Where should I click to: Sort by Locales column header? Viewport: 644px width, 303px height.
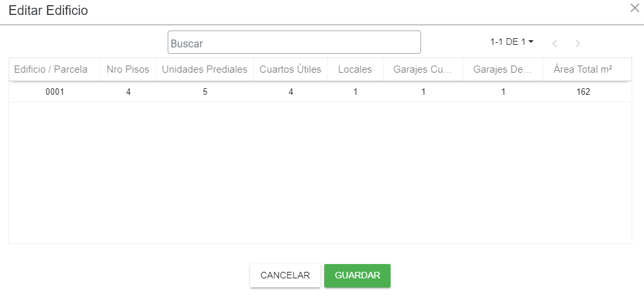tap(355, 69)
